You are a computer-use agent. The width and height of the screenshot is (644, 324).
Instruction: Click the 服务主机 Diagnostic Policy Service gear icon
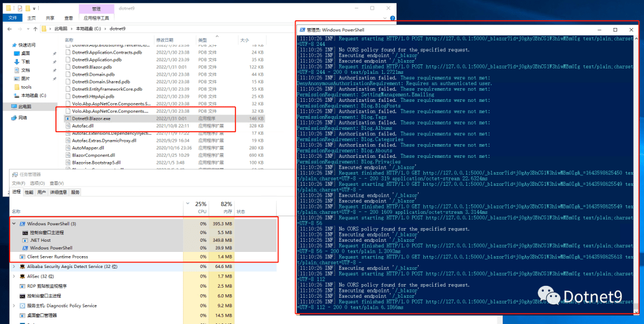[22, 306]
